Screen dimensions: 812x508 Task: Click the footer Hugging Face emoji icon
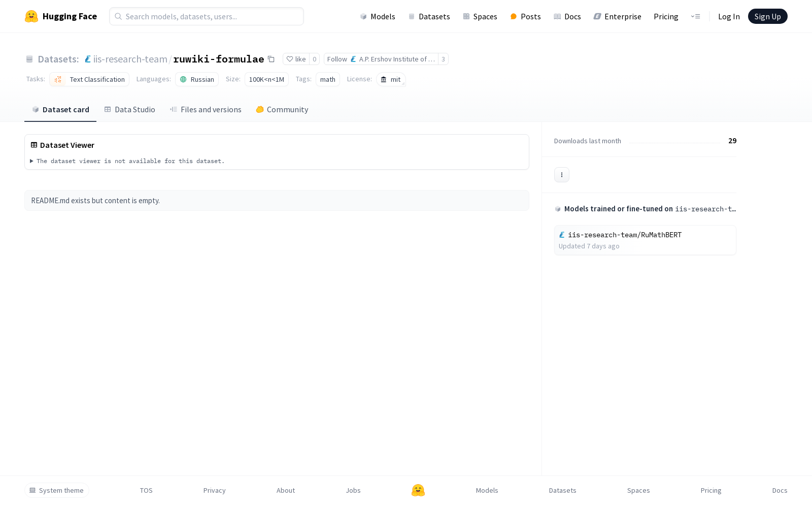point(418,490)
